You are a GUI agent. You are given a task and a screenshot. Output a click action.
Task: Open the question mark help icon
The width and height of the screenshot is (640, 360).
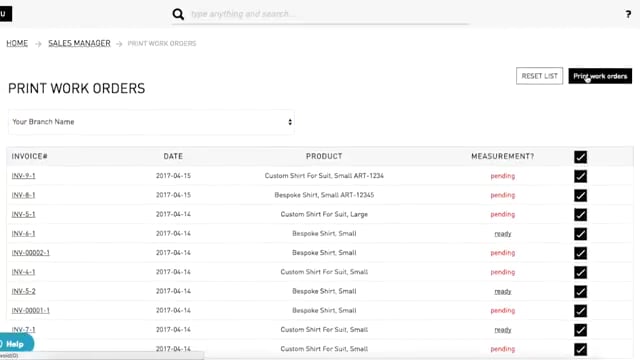point(628,14)
